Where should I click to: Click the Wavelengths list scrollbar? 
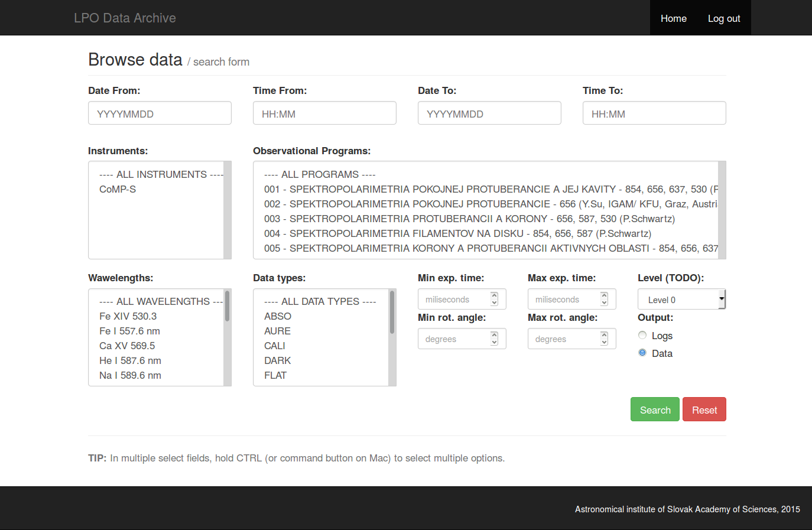pyautogui.click(x=227, y=337)
